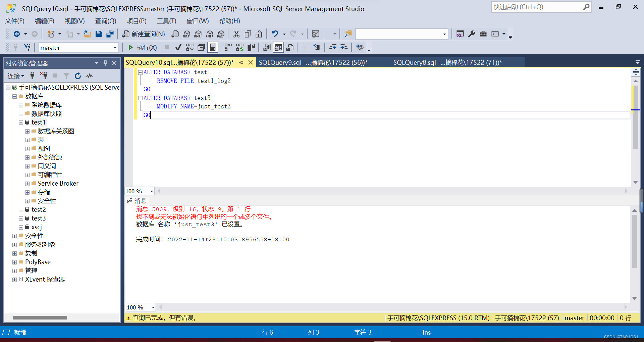Open the Toolbox via briefcase icon

[x=483, y=34]
